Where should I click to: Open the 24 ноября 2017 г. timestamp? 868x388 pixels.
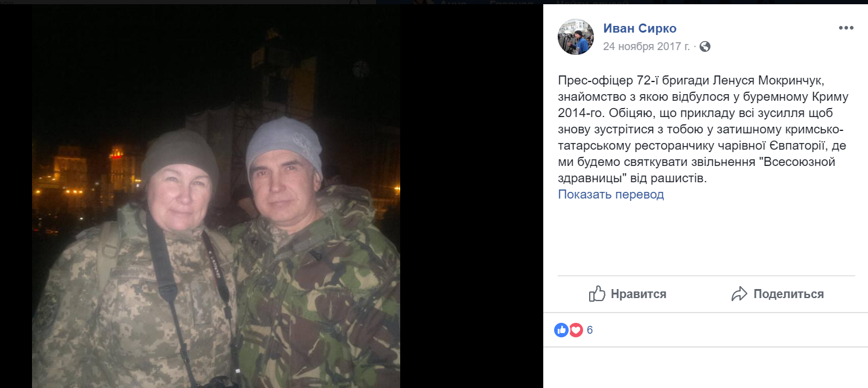[646, 46]
